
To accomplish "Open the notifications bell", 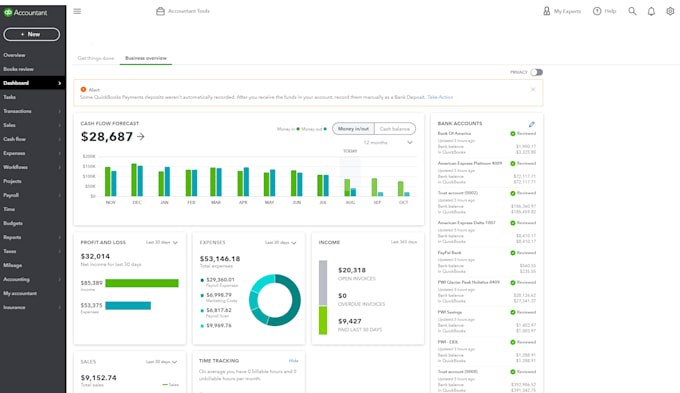I will pos(651,11).
